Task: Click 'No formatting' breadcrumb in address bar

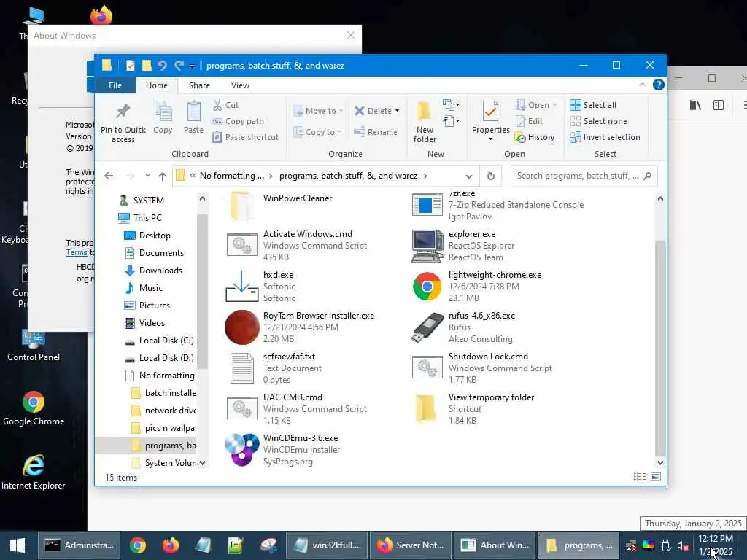Action: (231, 176)
